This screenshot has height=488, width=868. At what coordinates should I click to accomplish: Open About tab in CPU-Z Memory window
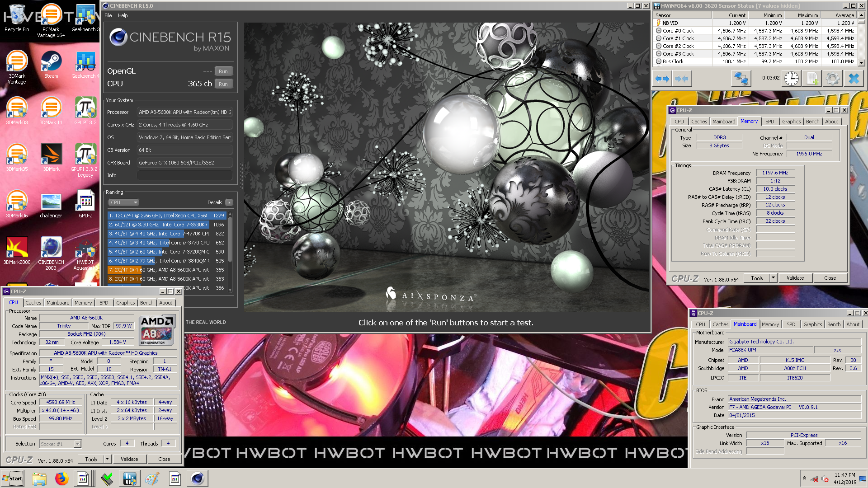pos(831,122)
